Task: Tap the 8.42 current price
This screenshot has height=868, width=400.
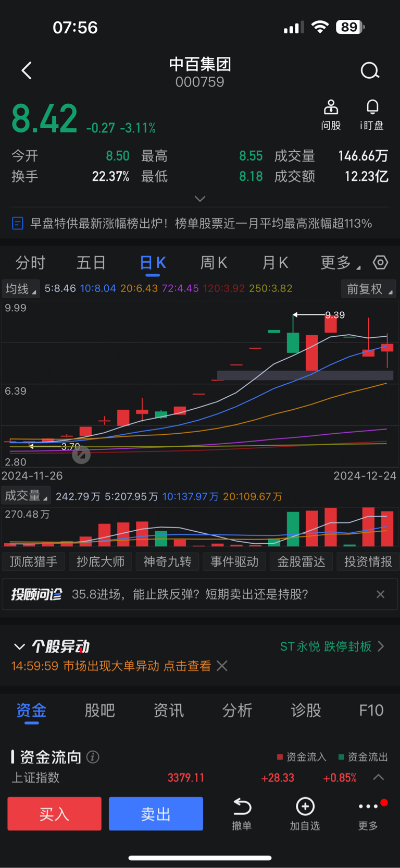Action: [x=44, y=118]
